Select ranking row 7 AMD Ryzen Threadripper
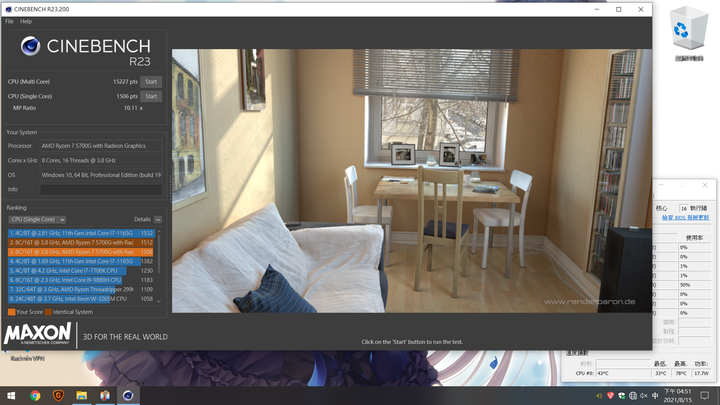 (81, 289)
